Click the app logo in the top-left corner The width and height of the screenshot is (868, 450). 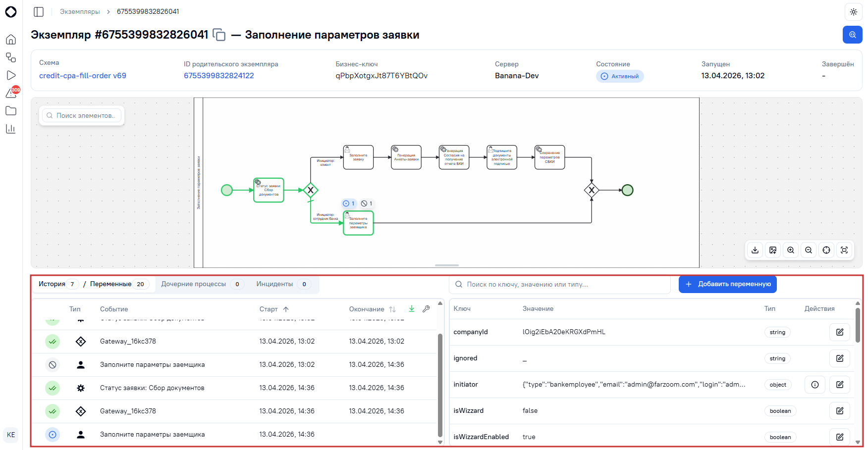[11, 11]
